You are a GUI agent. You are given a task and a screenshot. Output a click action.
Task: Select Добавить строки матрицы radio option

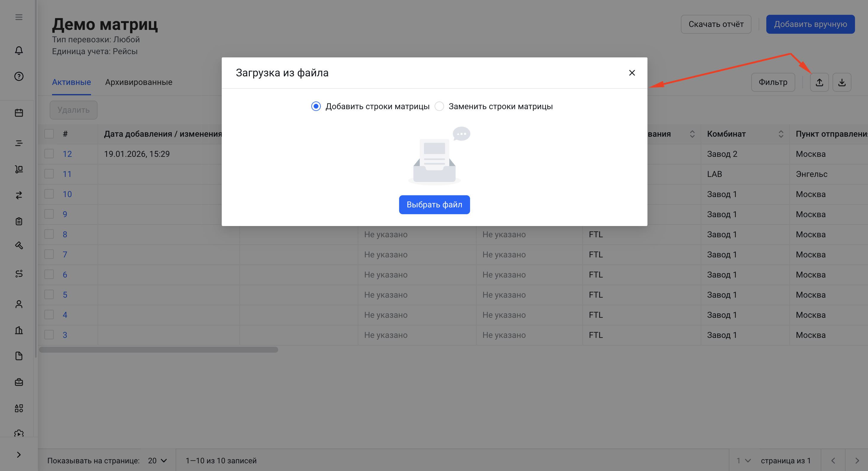(x=316, y=106)
